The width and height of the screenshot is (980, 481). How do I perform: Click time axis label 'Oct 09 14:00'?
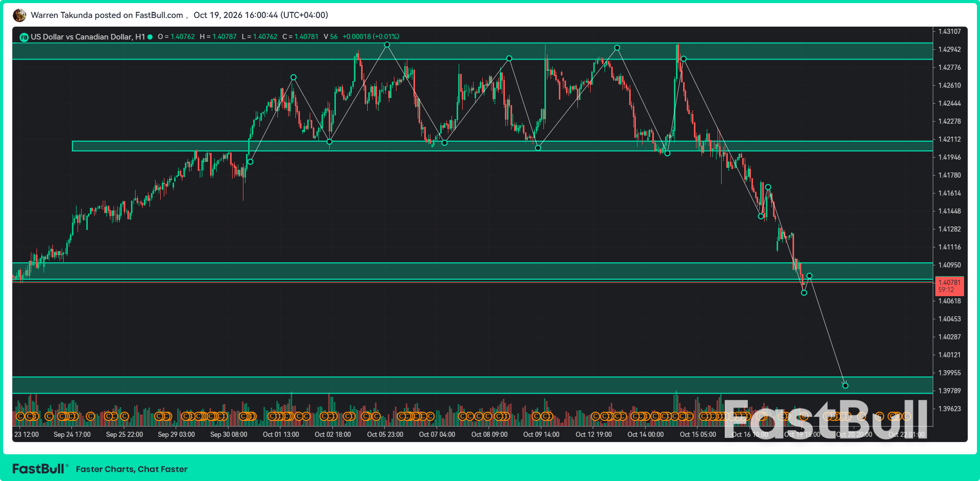pyautogui.click(x=541, y=434)
